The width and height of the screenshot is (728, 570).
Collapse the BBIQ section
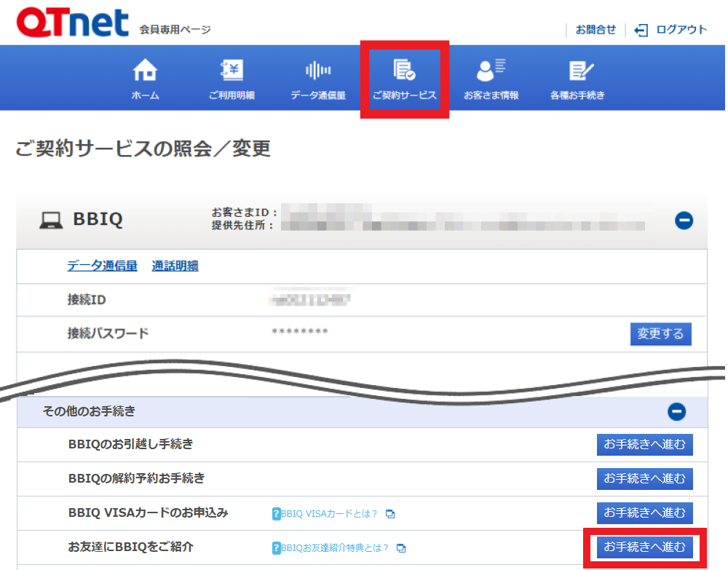684,221
